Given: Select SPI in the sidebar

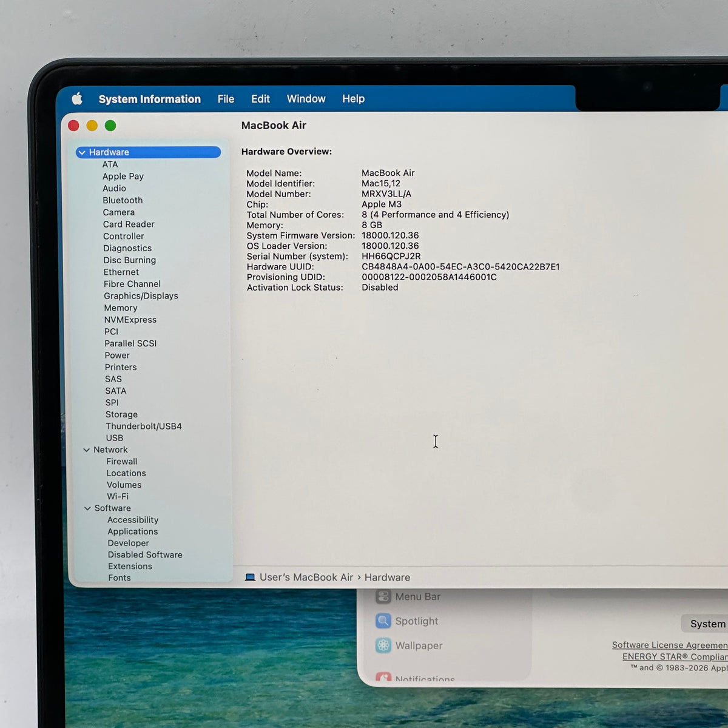Looking at the screenshot, I should pos(112,402).
